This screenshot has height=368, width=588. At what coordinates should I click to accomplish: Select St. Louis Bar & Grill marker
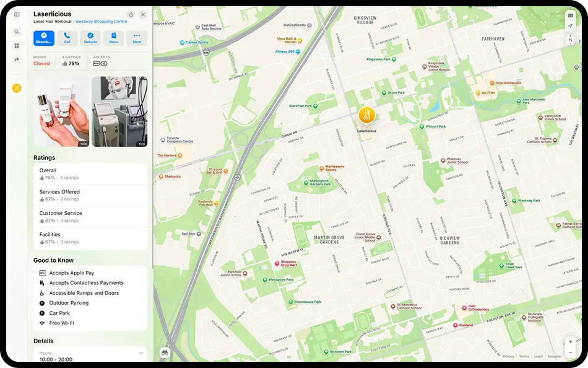coord(226,171)
